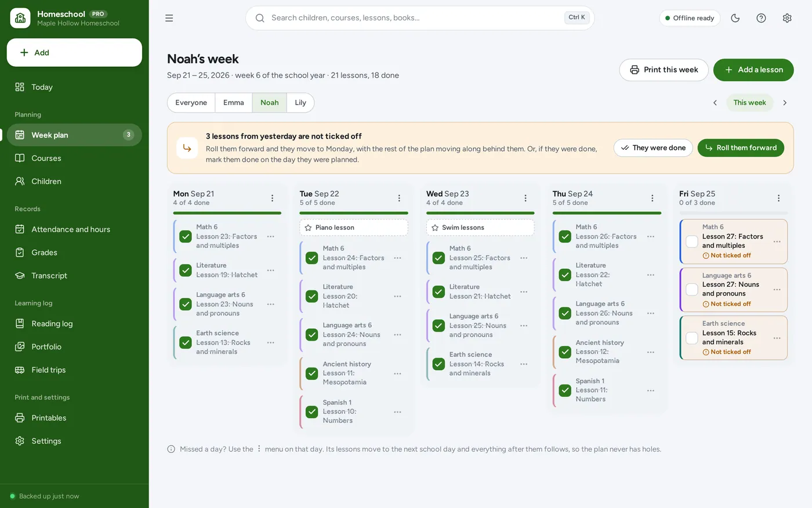Open settings gear icon in top bar

pos(787,18)
